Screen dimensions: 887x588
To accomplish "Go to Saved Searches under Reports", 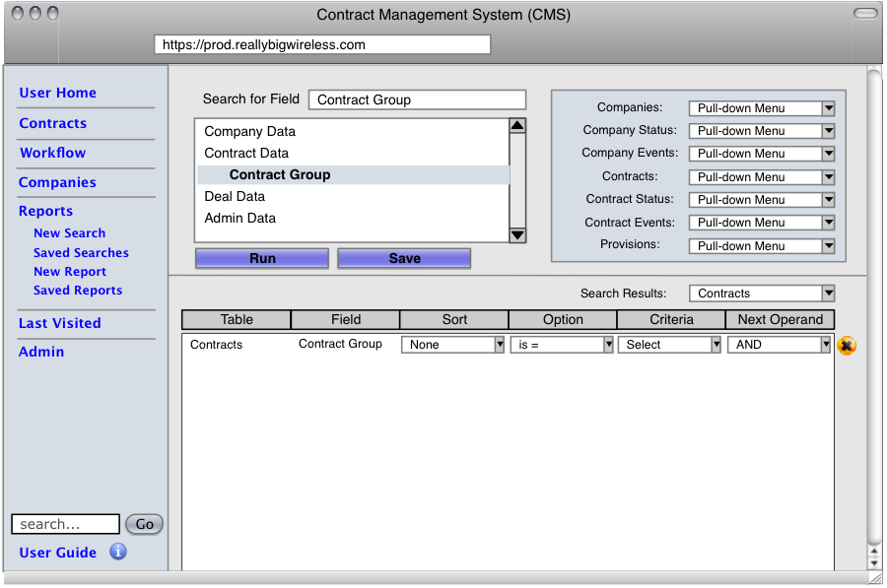I will pos(81,253).
